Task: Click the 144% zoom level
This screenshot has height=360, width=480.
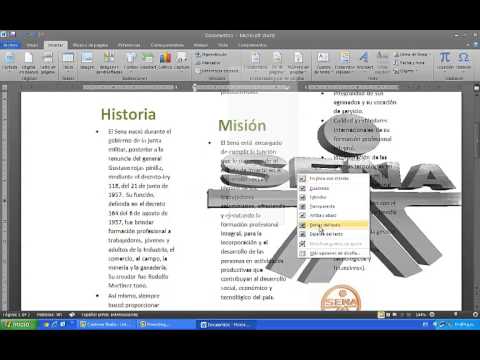Action: (421, 314)
